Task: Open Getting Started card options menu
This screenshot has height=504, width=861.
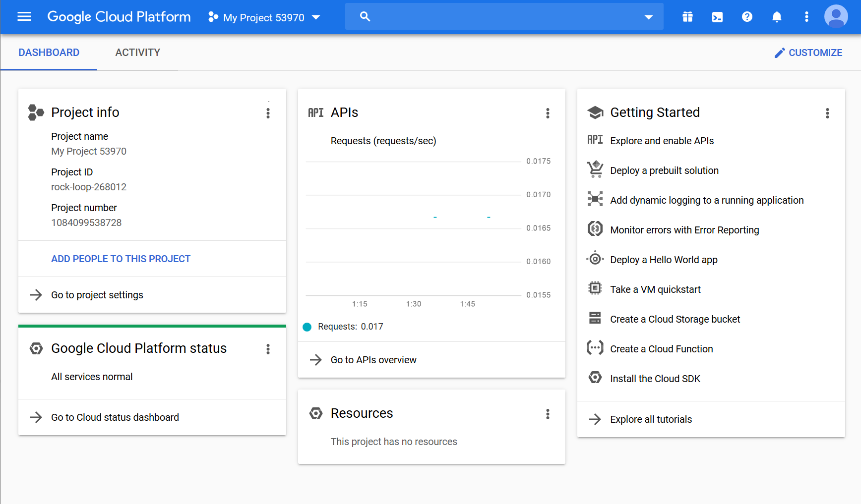Action: pos(827,113)
